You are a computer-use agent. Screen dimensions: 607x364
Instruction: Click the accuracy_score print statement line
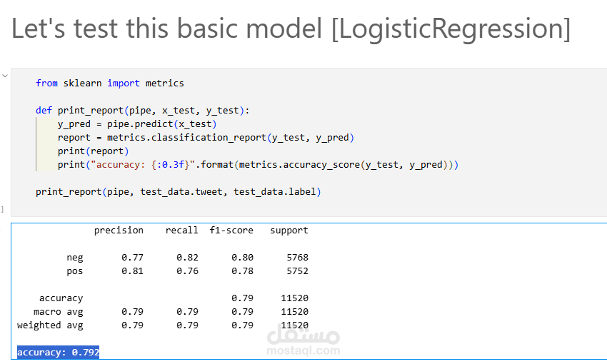(257, 165)
